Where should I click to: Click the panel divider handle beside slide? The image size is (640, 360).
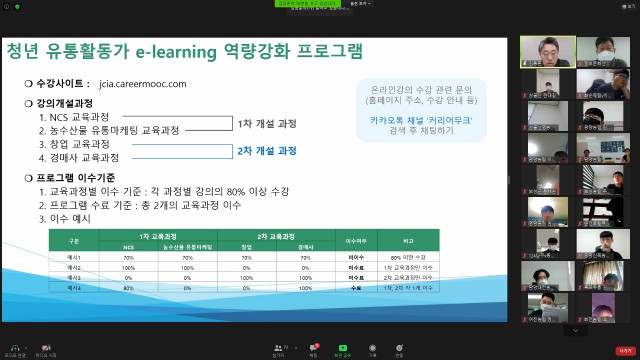(x=509, y=180)
